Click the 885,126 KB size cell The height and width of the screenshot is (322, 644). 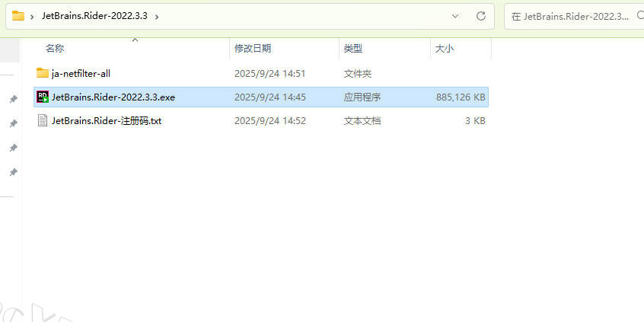pos(461,97)
